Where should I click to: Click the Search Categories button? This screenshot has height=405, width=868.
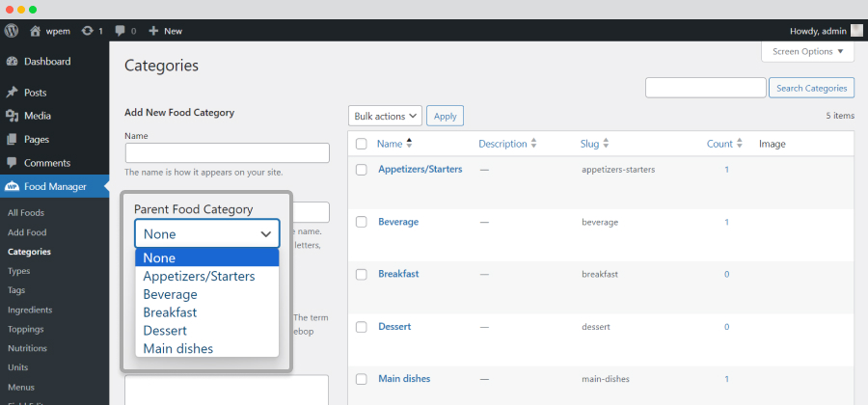click(x=811, y=88)
